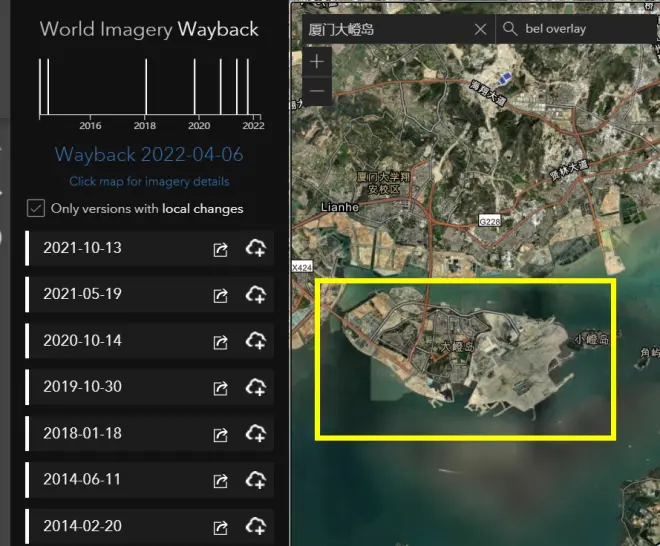
Task: Add 2021-10-13 version to webmap
Action: pyautogui.click(x=256, y=248)
